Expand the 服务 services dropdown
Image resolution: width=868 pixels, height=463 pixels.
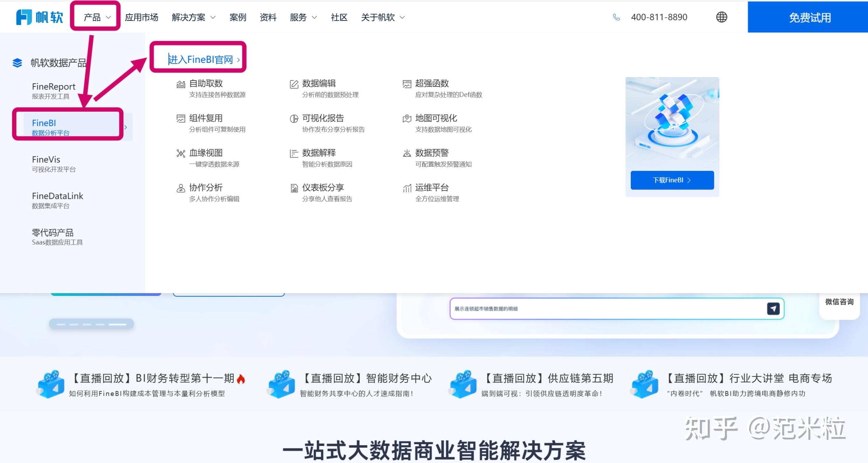303,17
